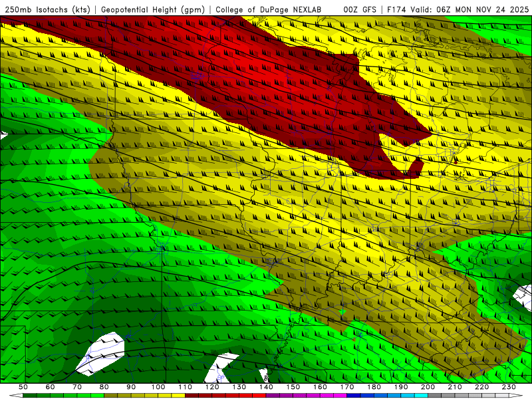Click the dark red swatch after 110
Screen dimensions: 532x399
192,395
